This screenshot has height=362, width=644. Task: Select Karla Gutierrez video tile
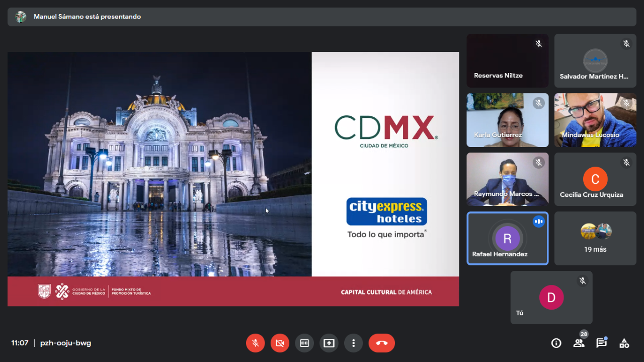[x=508, y=120]
